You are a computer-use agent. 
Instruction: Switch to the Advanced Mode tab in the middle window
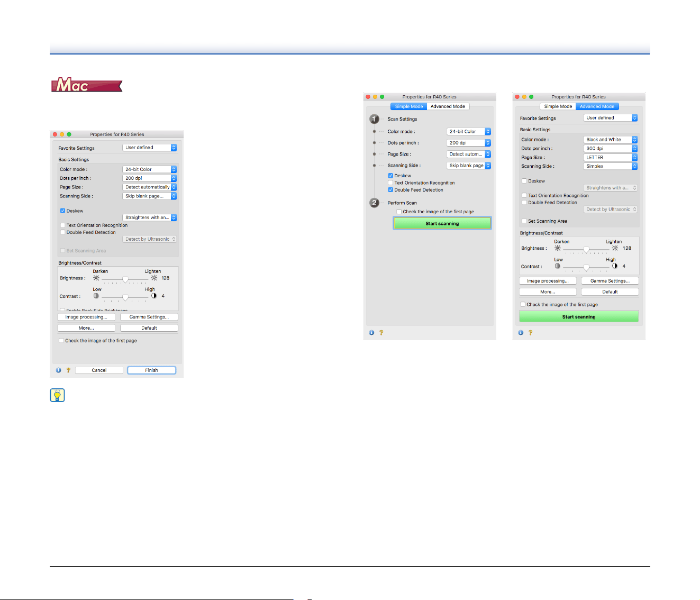pos(448,106)
